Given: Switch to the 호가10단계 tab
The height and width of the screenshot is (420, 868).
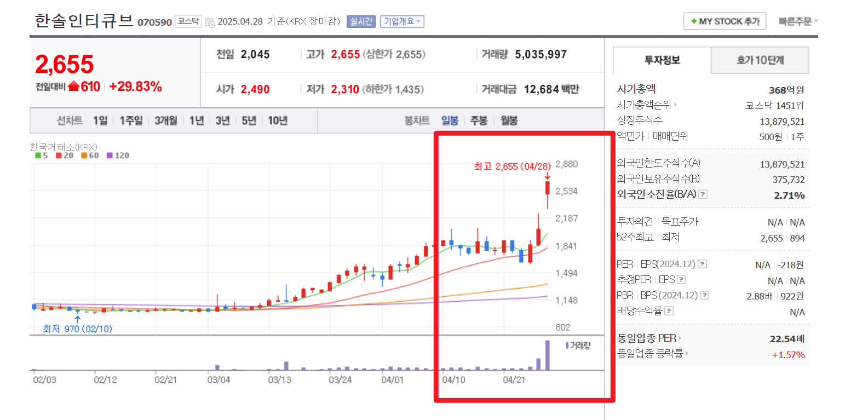Looking at the screenshot, I should click(x=760, y=60).
